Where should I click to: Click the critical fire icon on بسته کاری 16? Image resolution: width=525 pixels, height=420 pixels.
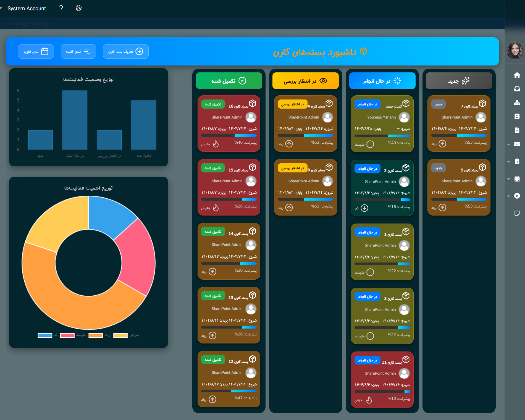[x=216, y=144]
